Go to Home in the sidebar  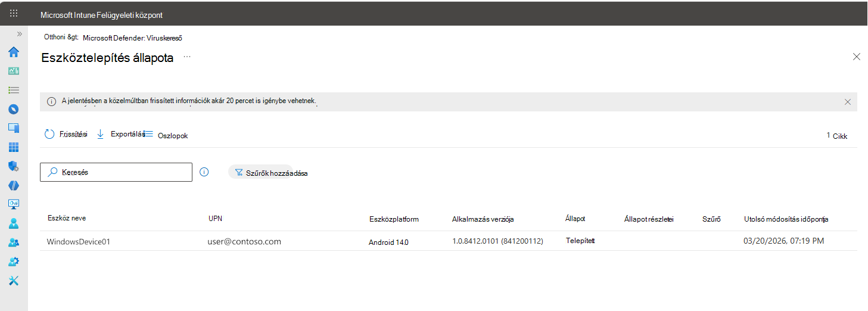click(14, 52)
